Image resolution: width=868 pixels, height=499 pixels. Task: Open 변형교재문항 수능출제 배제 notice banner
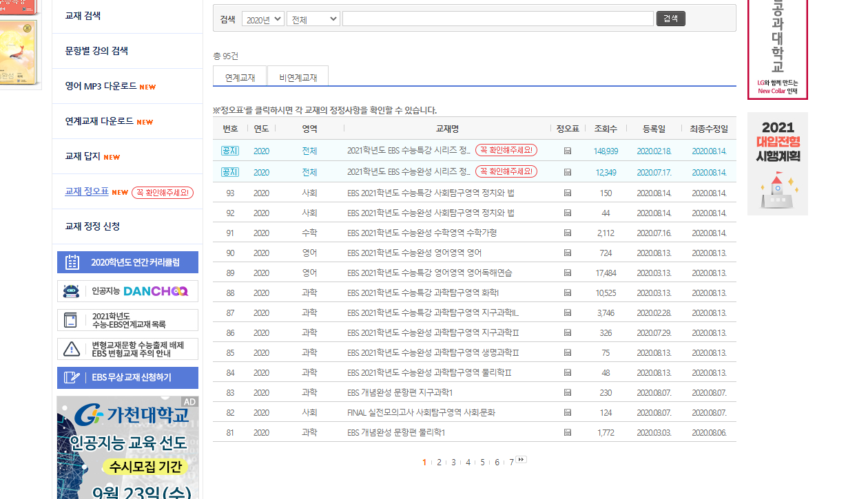pos(127,349)
